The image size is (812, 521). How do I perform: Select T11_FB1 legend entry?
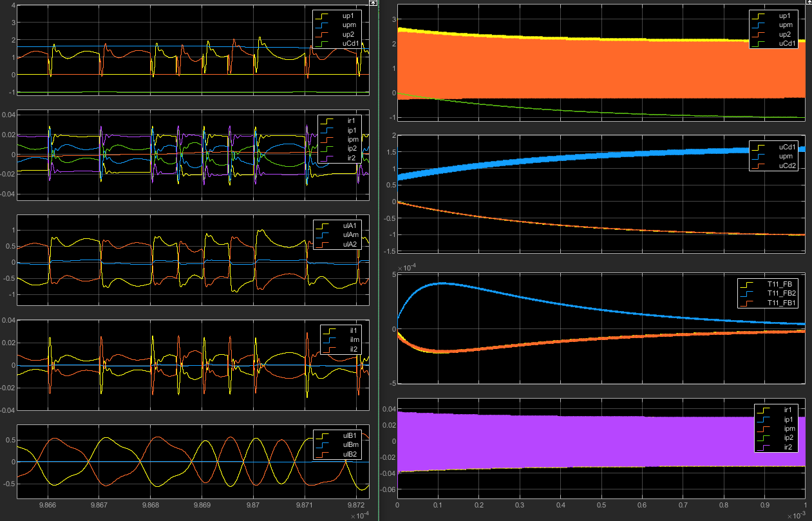click(780, 303)
